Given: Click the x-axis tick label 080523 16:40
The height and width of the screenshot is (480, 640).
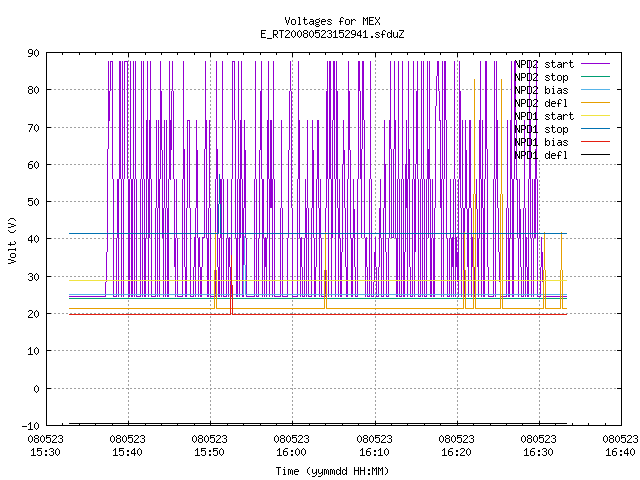Looking at the screenshot, I should point(620,445).
